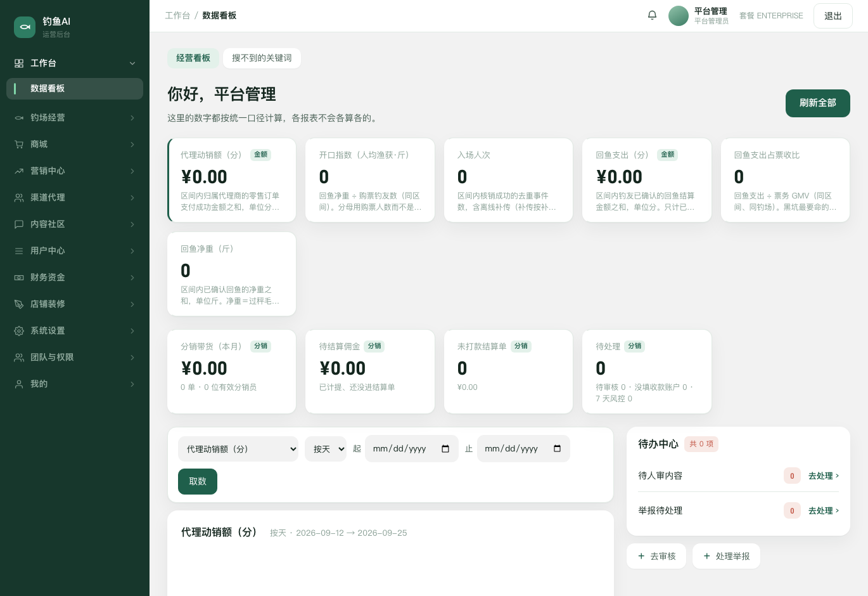Collapse the 工作台 menu chevron
Image resolution: width=868 pixels, height=596 pixels.
(132, 63)
